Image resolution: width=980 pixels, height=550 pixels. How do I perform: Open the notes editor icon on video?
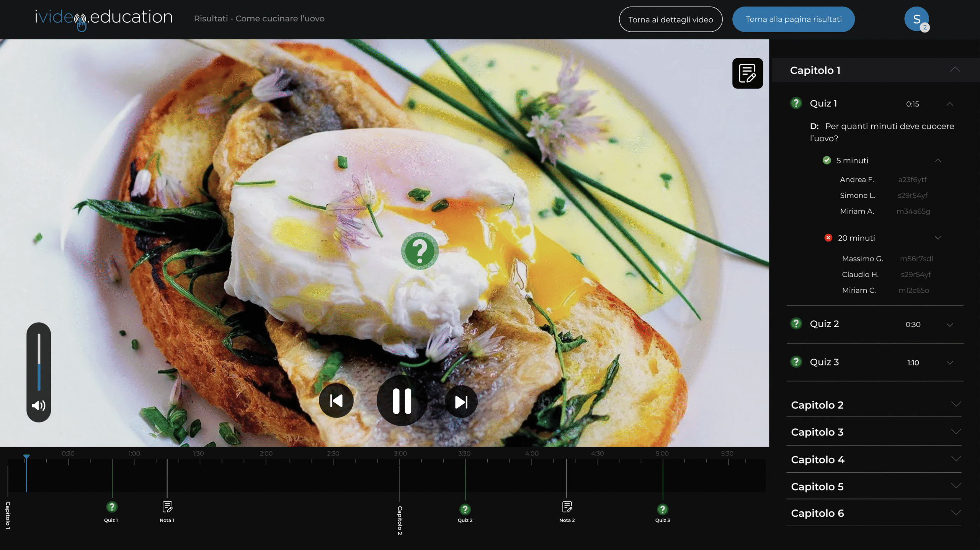(x=747, y=73)
